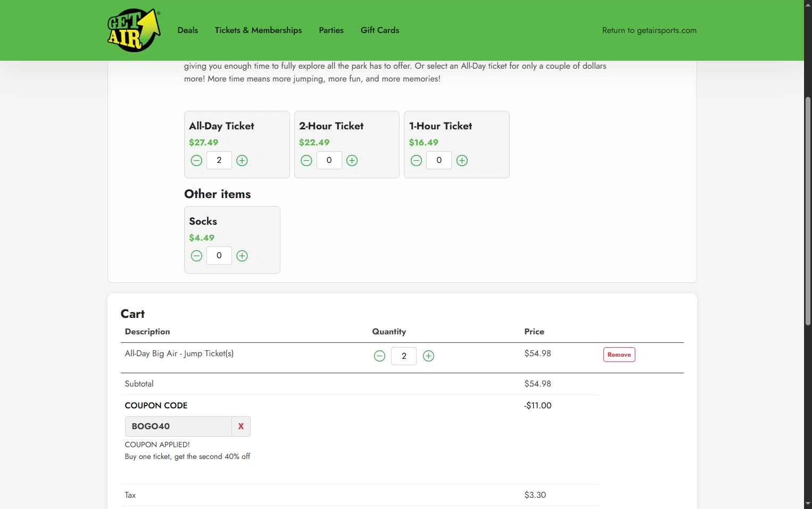Clear the BOGO40 coupon with red X
This screenshot has height=509, width=812.
coord(241,426)
